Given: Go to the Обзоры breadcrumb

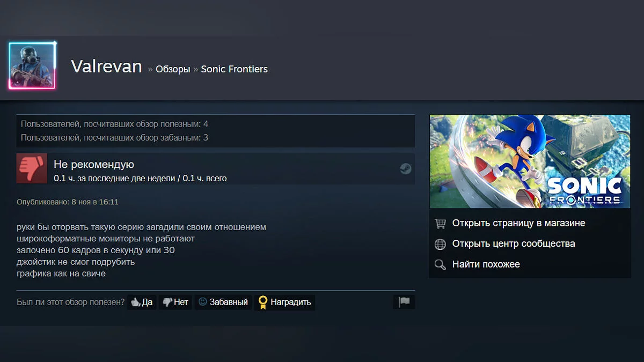Looking at the screenshot, I should 173,69.
